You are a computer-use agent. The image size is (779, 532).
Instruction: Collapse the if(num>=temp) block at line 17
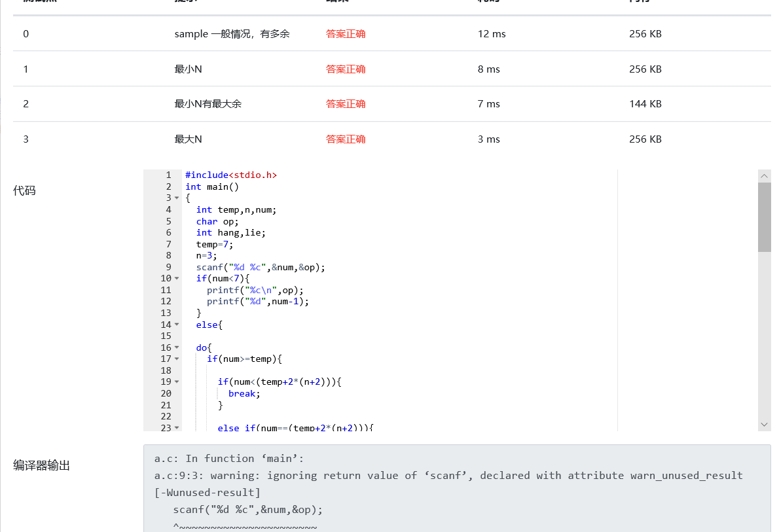coord(177,359)
